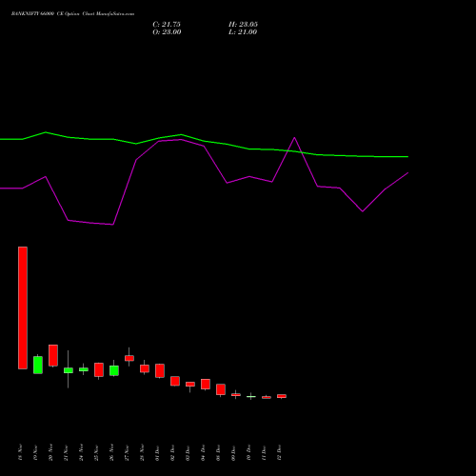Click the 25 Nov date label

[x=96, y=452]
